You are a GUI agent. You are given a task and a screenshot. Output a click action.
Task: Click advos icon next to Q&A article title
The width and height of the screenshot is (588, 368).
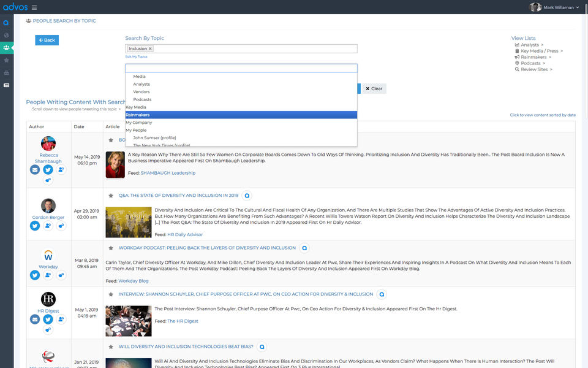247,196
